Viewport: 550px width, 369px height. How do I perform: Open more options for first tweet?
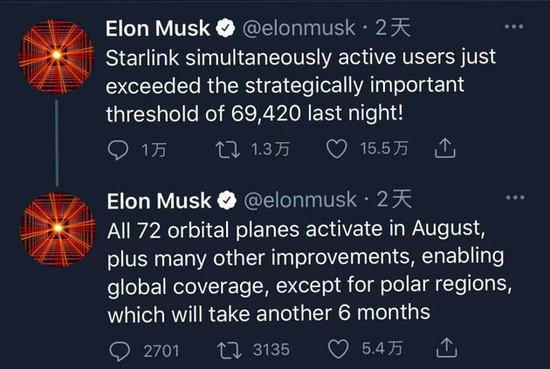514,27
